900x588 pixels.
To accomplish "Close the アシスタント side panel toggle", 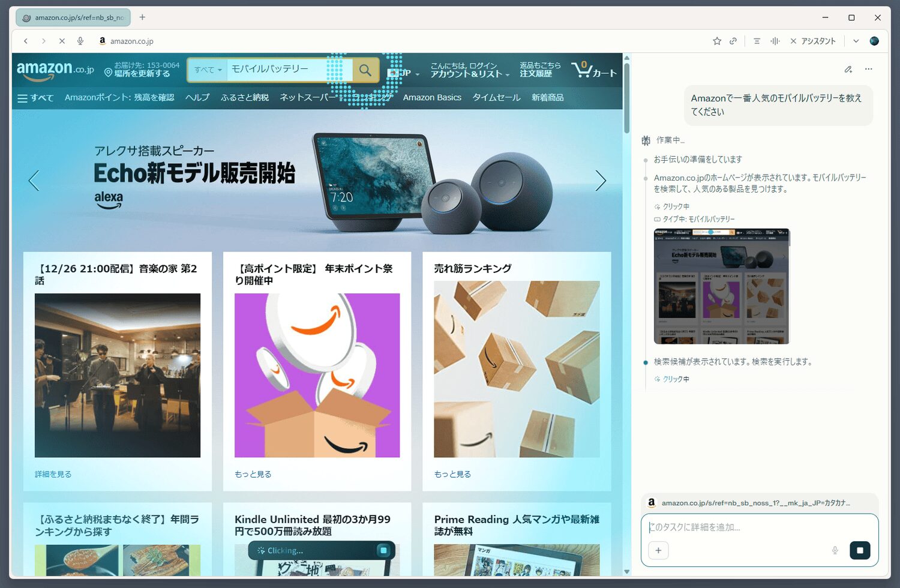I will coord(812,41).
